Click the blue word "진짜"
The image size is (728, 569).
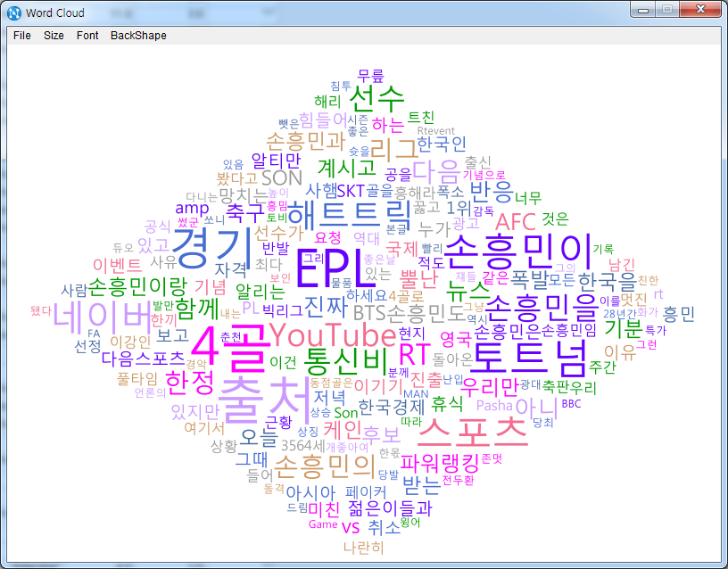click(x=326, y=307)
